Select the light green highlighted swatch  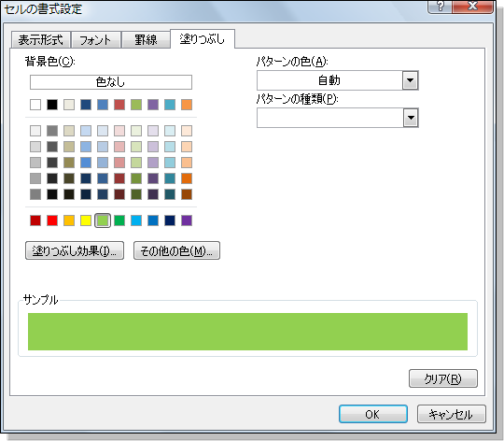[103, 220]
